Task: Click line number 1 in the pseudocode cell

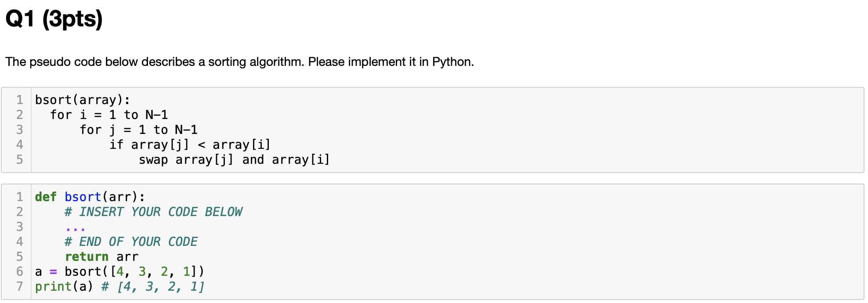Action: (20, 100)
